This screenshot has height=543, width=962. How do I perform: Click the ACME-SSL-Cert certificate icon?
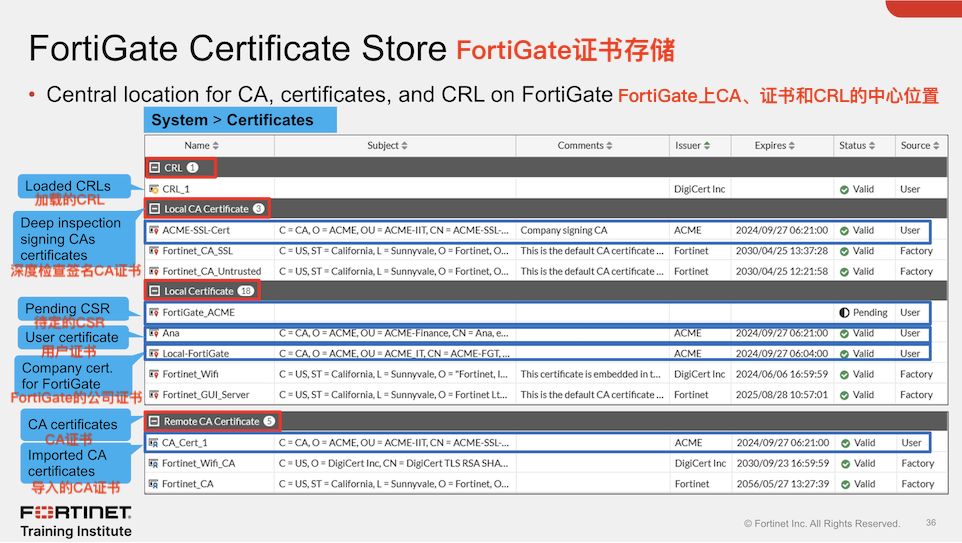point(154,230)
